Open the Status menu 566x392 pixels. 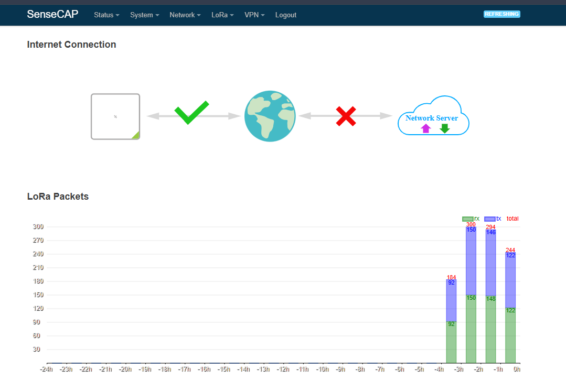pyautogui.click(x=106, y=15)
